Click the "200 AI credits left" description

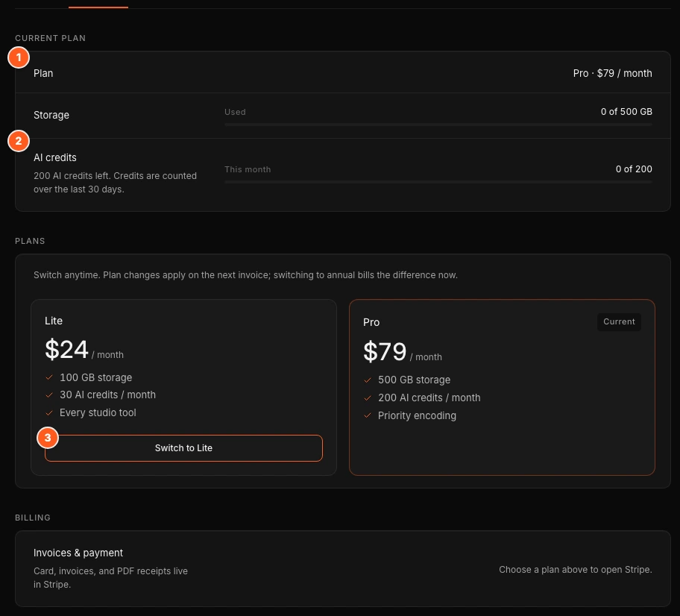tap(116, 183)
